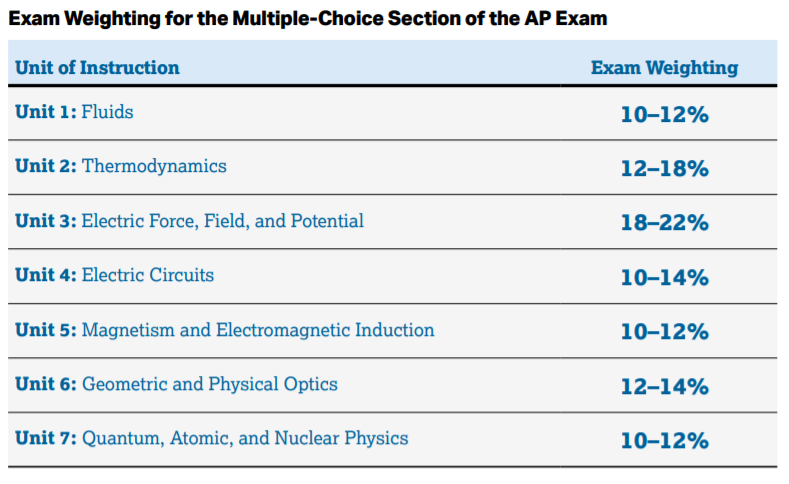Select the Unit of Instruction column header
Image resolution: width=789 pixels, height=484 pixels.
point(97,67)
